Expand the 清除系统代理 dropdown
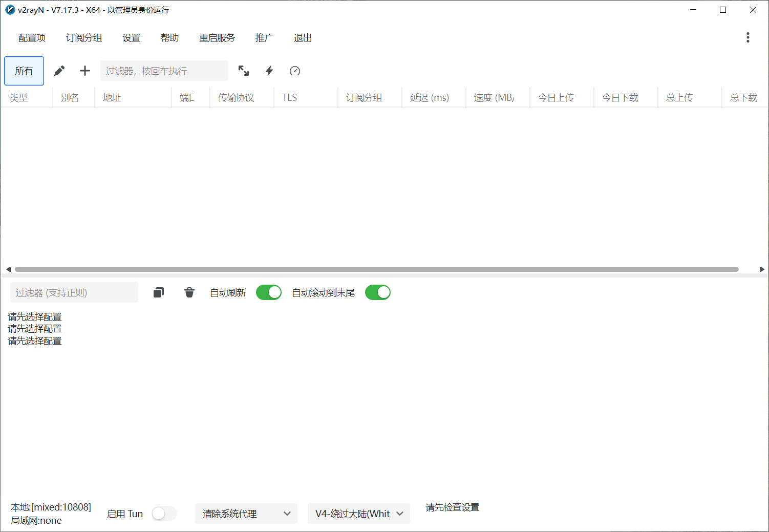 246,514
